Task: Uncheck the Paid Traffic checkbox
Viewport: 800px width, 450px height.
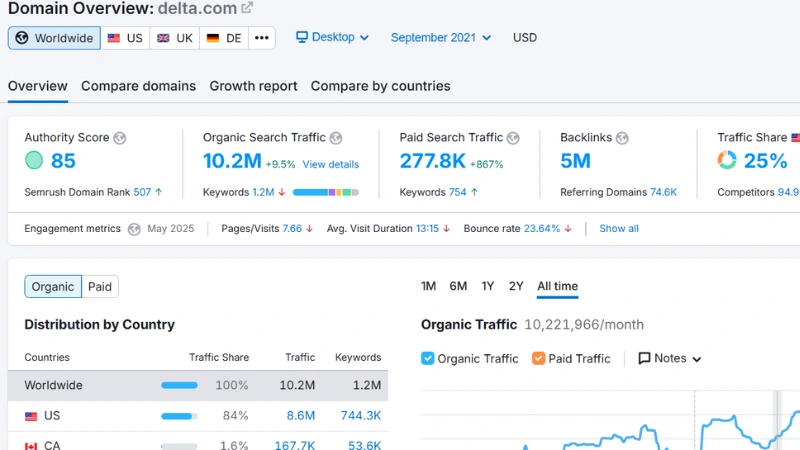Action: click(538, 359)
